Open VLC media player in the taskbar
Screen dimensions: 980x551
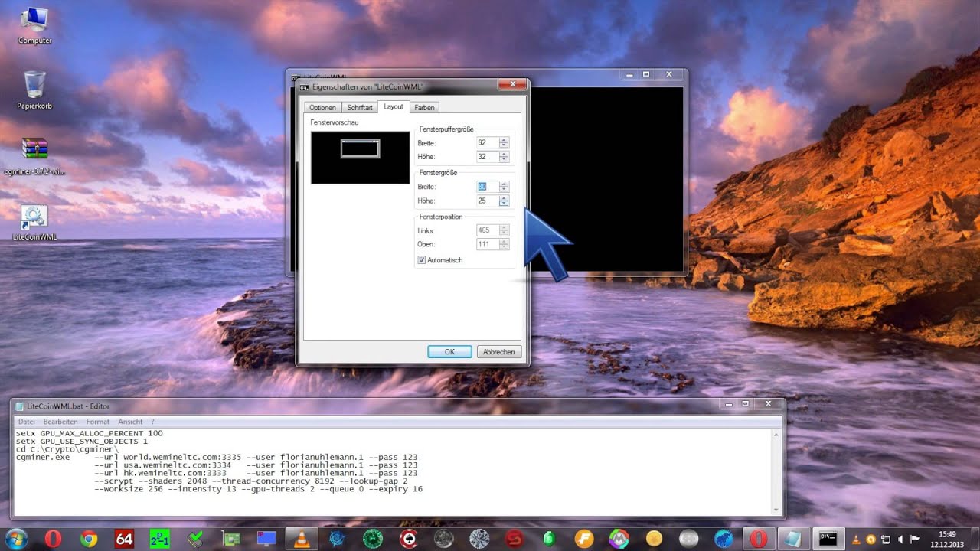pyautogui.click(x=302, y=539)
